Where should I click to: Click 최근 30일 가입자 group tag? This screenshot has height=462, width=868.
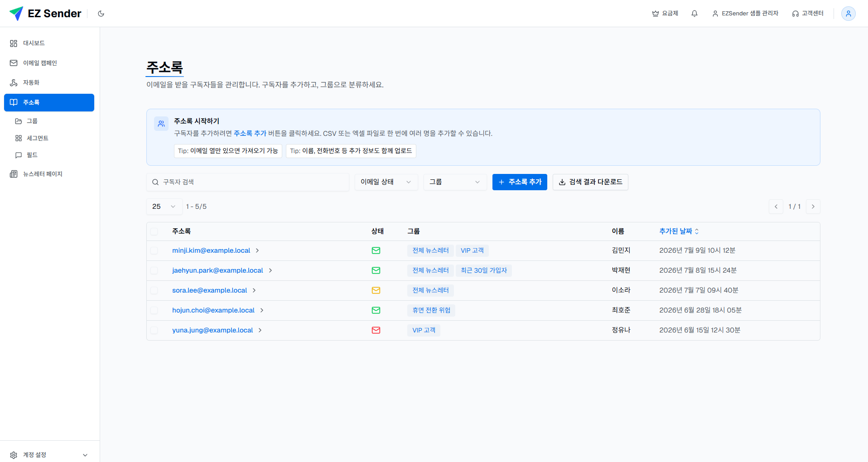pos(484,270)
